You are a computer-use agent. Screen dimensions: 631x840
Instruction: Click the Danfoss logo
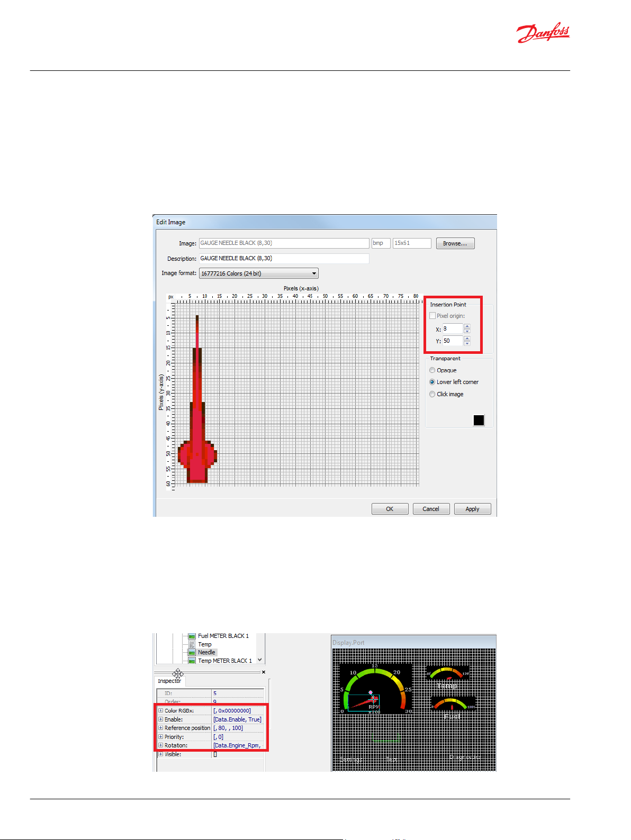point(543,33)
